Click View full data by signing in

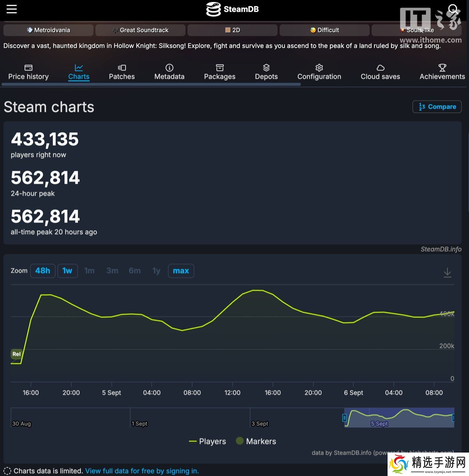tap(142, 471)
